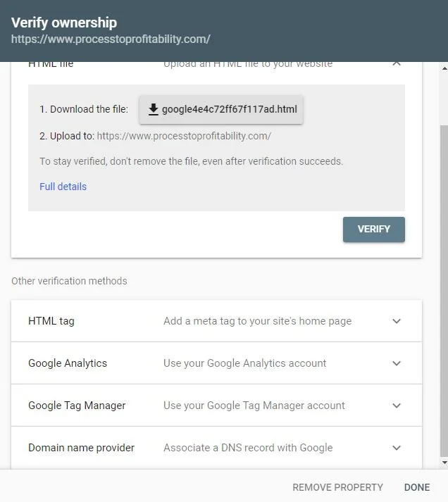Click the VERIFY button
Screen dimensions: 448x502
click(x=374, y=230)
